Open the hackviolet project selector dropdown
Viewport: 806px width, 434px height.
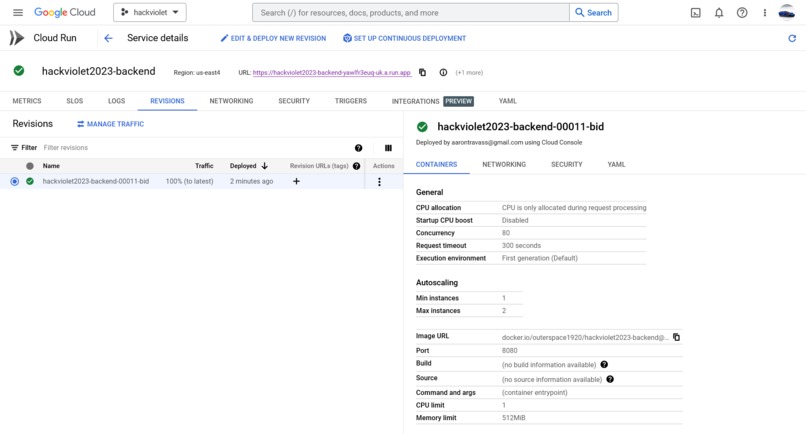coord(150,12)
